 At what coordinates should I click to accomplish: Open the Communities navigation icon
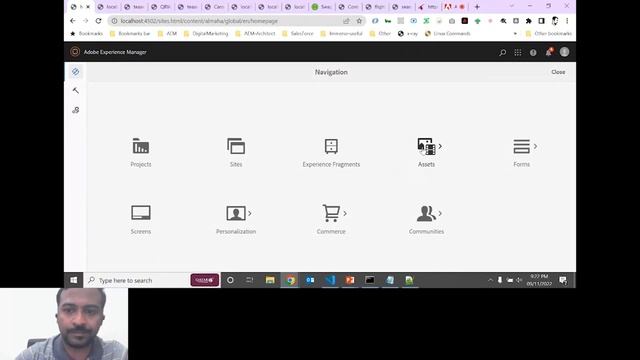click(x=426, y=213)
